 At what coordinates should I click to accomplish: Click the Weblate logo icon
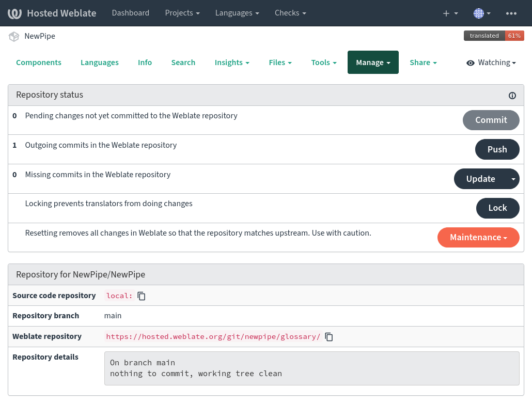(x=14, y=13)
